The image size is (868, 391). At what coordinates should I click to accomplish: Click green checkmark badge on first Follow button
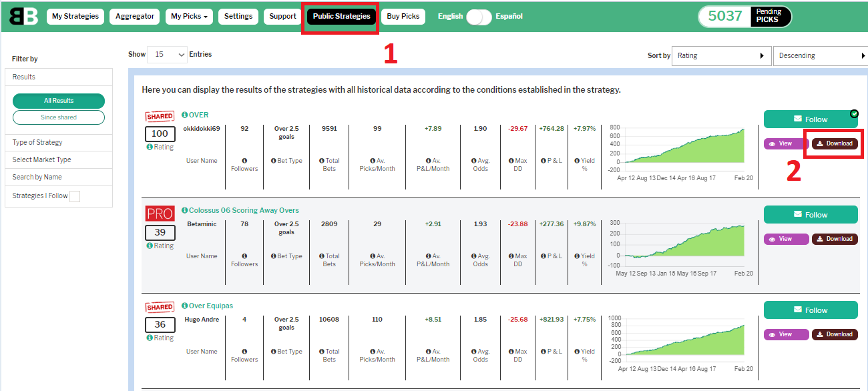(854, 113)
